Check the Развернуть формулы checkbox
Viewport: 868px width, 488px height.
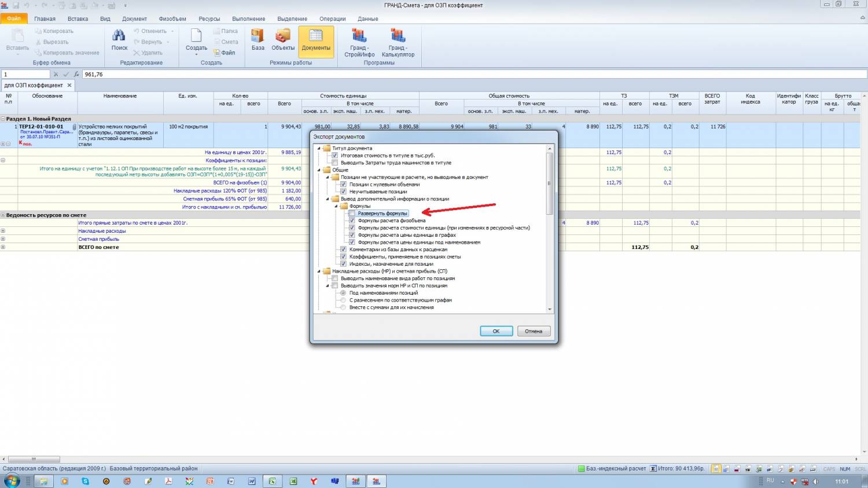point(352,214)
